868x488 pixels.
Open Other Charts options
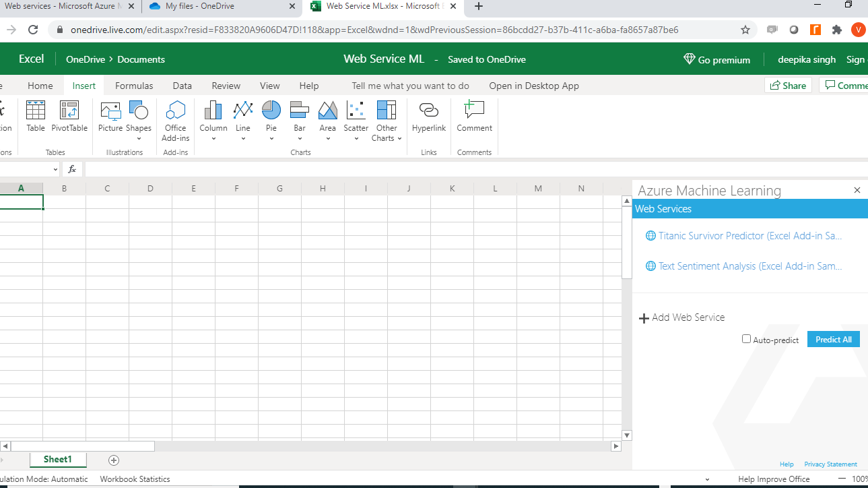click(387, 121)
